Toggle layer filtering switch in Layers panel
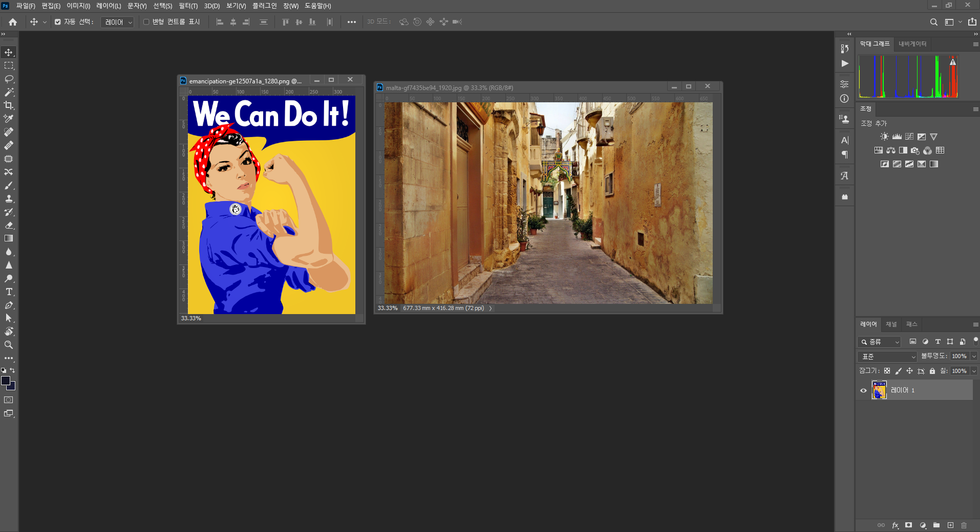 pos(975,341)
